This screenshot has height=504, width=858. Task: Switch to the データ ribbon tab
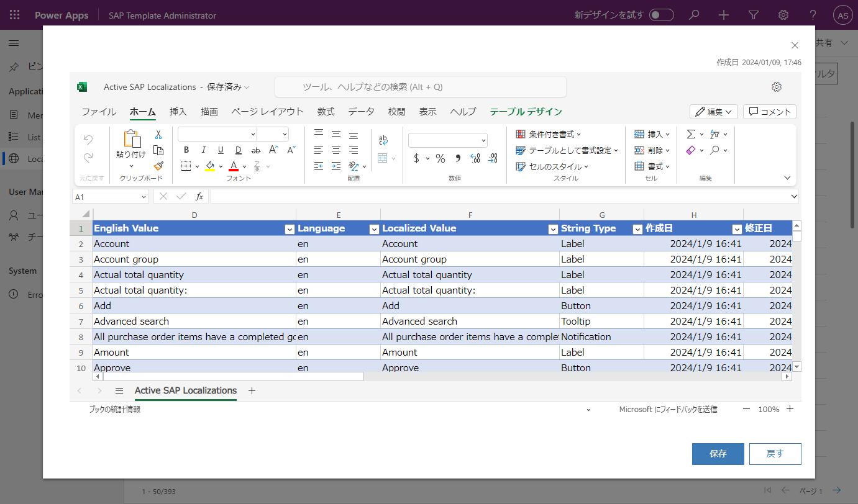tap(361, 112)
